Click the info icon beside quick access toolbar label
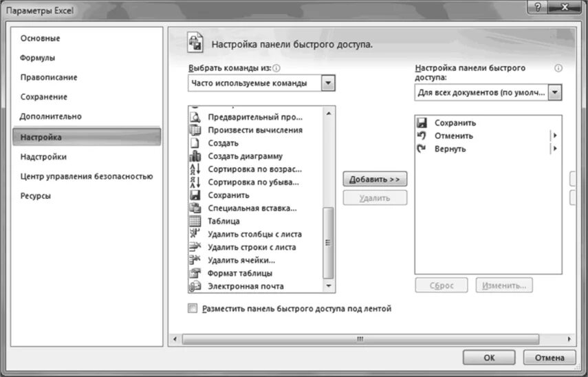The width and height of the screenshot is (588, 377). point(558,68)
